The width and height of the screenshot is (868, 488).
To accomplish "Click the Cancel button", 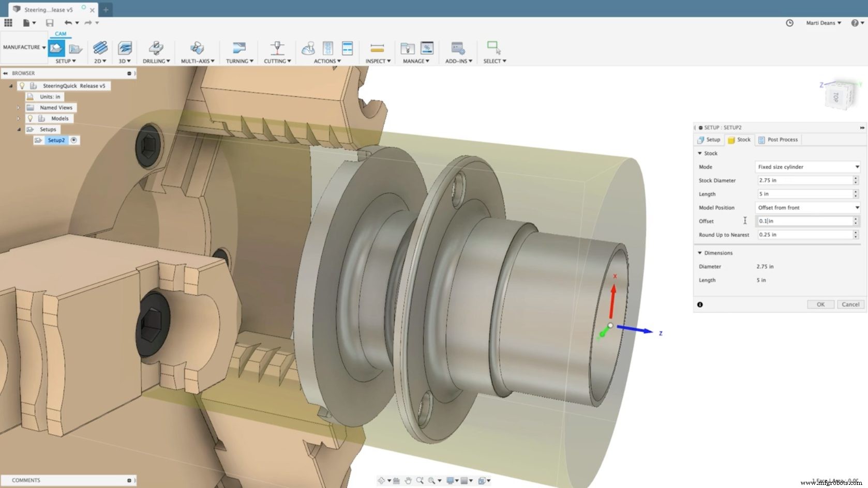I will point(850,304).
